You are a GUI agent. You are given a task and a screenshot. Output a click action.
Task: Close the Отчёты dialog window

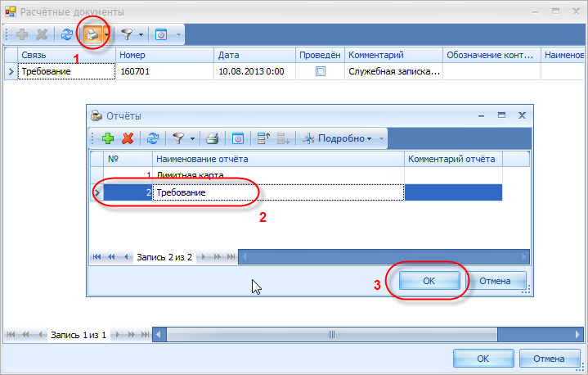coord(522,115)
